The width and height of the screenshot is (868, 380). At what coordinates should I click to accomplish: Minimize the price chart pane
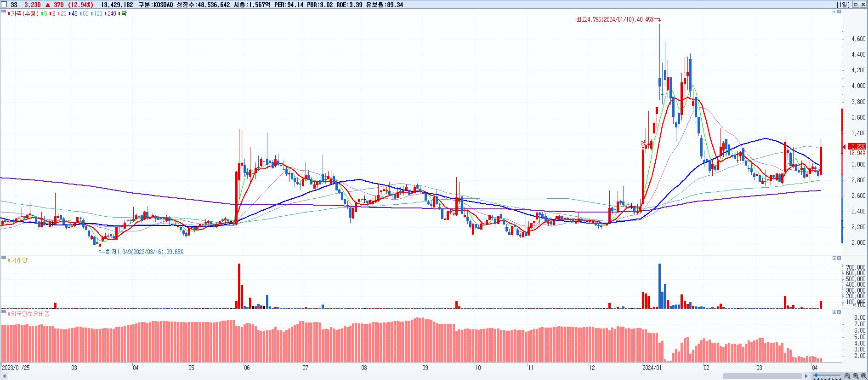834,12
